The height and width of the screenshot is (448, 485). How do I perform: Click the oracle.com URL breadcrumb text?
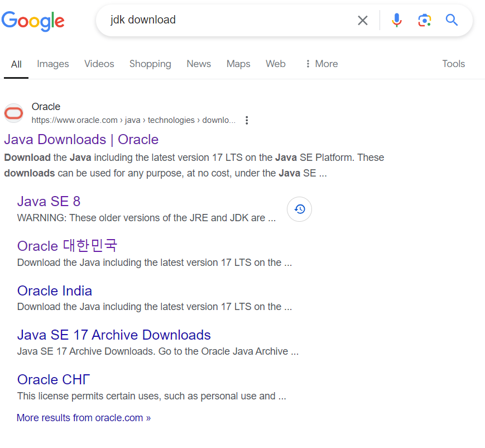[x=133, y=120]
